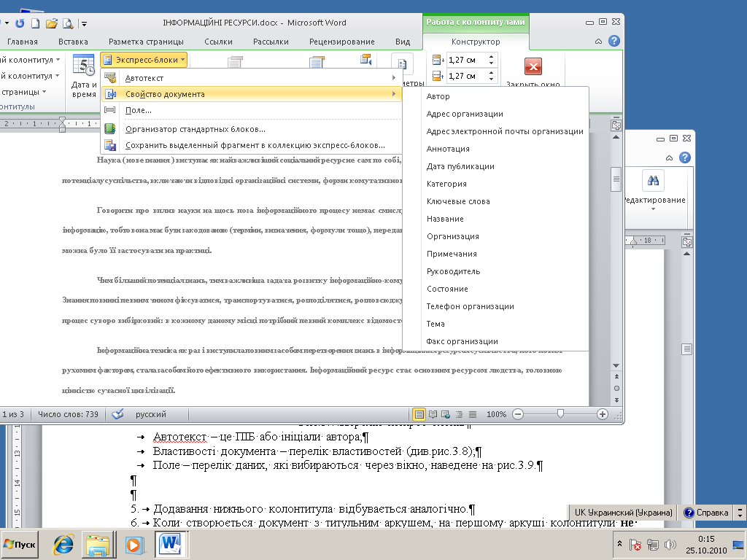Insert the Название property

(495, 219)
